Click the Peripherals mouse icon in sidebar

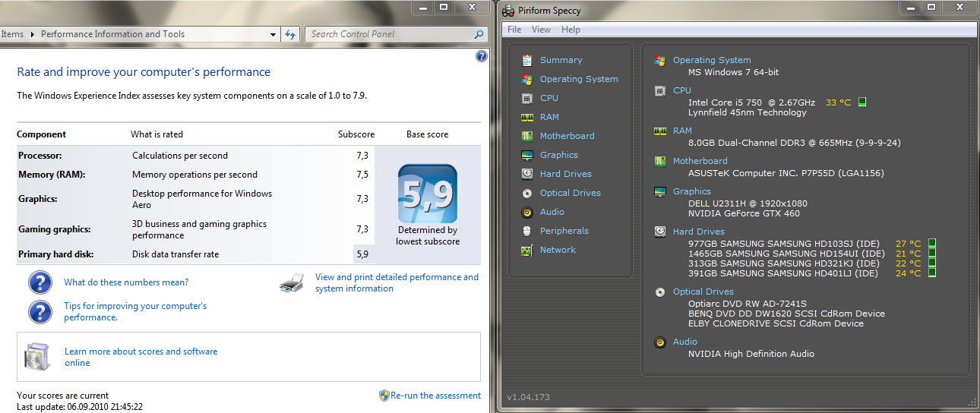coord(526,231)
